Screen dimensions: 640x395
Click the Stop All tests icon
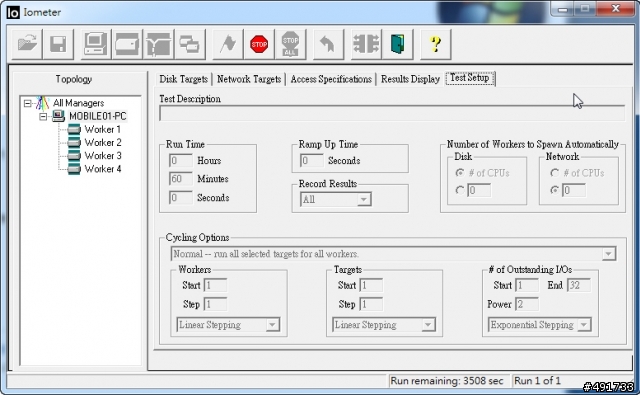[x=291, y=44]
